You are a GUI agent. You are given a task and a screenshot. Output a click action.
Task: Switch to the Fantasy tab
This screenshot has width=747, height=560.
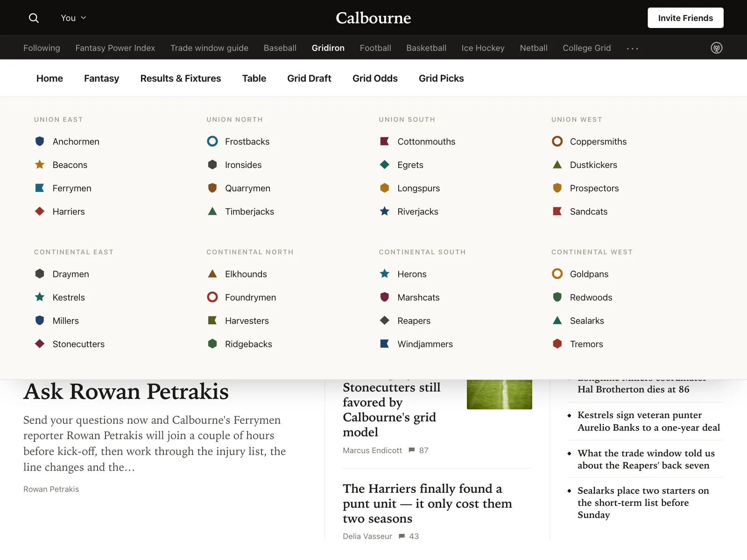pyautogui.click(x=101, y=78)
